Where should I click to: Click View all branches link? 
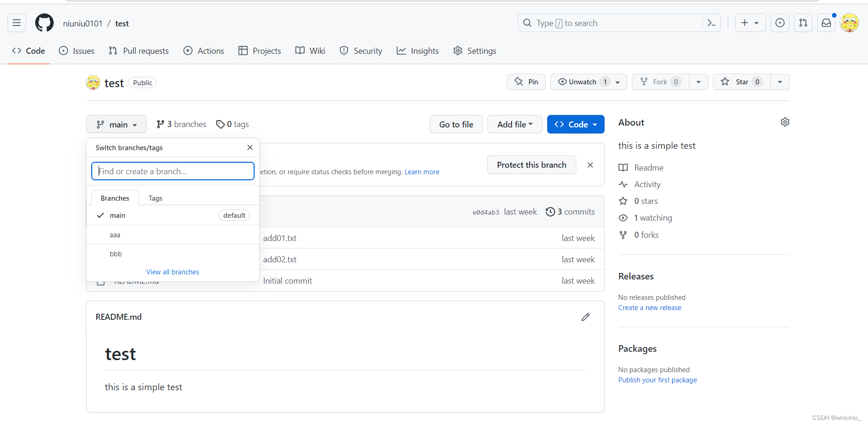[173, 272]
